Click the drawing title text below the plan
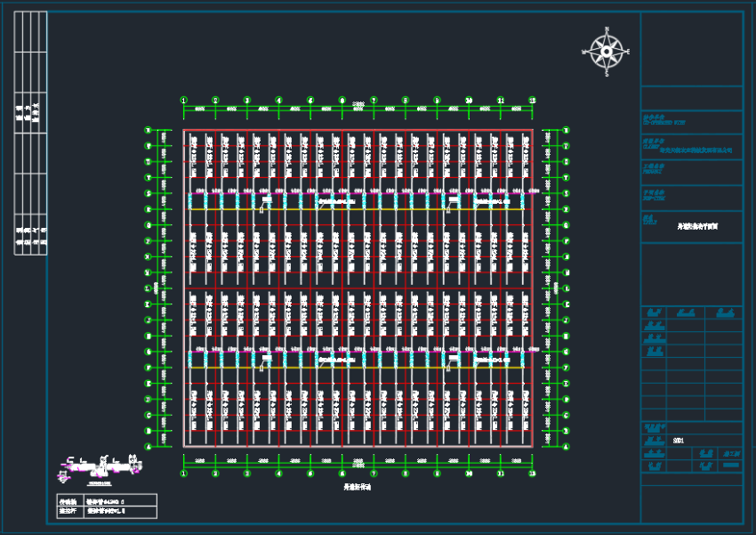Viewport: 756px width, 535px height. [x=358, y=488]
